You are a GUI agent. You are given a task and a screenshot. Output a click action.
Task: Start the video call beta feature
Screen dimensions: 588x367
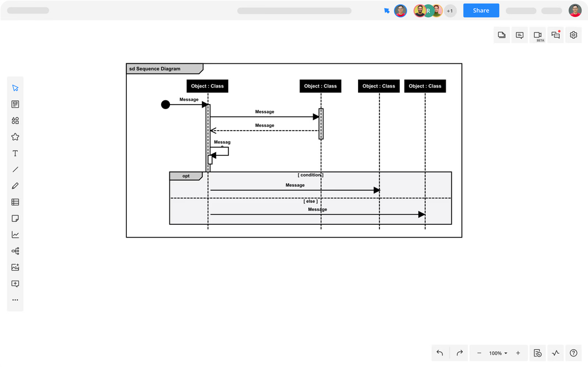pyautogui.click(x=538, y=35)
